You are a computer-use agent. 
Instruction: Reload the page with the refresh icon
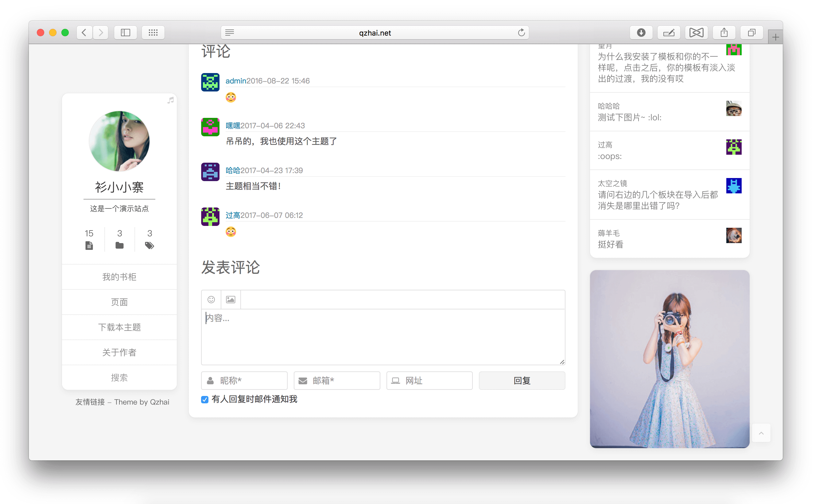click(521, 33)
